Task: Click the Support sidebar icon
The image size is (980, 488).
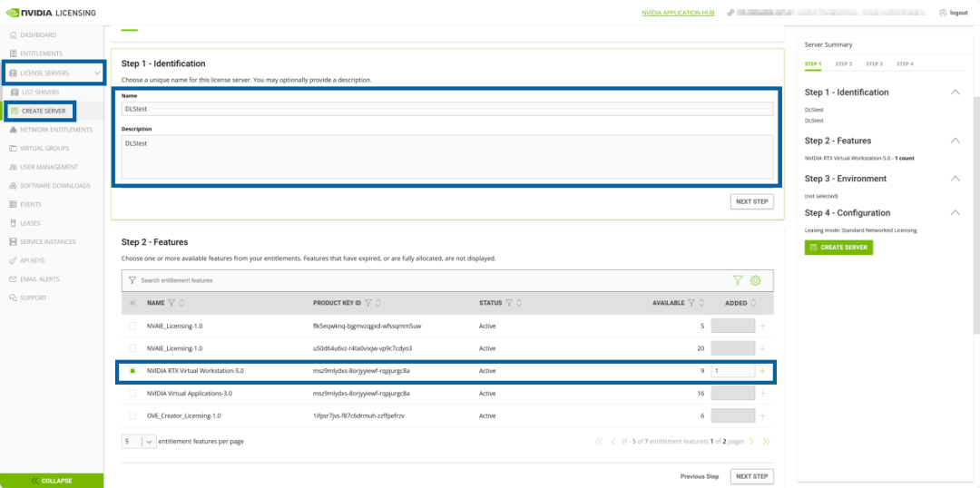Action: 13,298
